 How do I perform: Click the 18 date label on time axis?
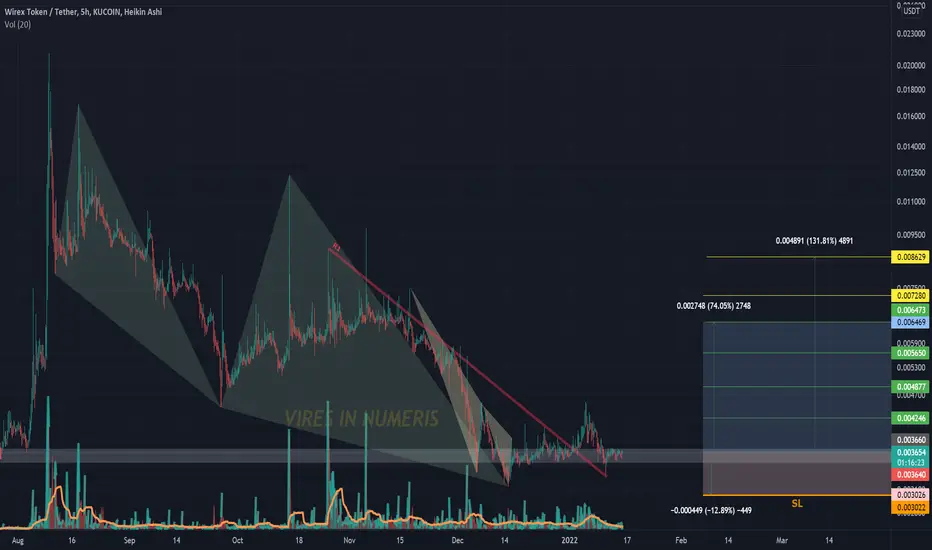(299, 540)
